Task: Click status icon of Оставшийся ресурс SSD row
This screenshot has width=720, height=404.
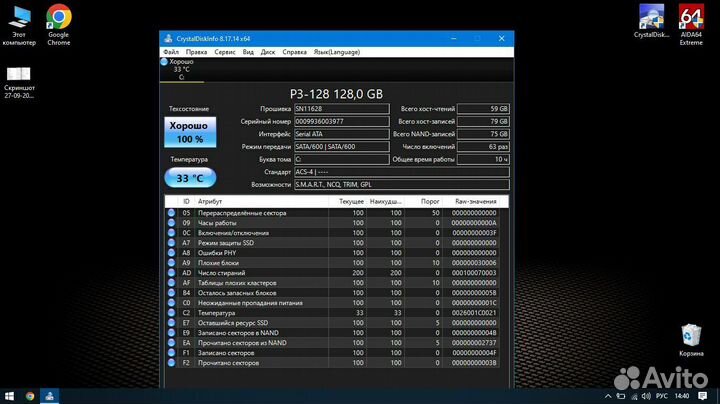Action: (171, 323)
